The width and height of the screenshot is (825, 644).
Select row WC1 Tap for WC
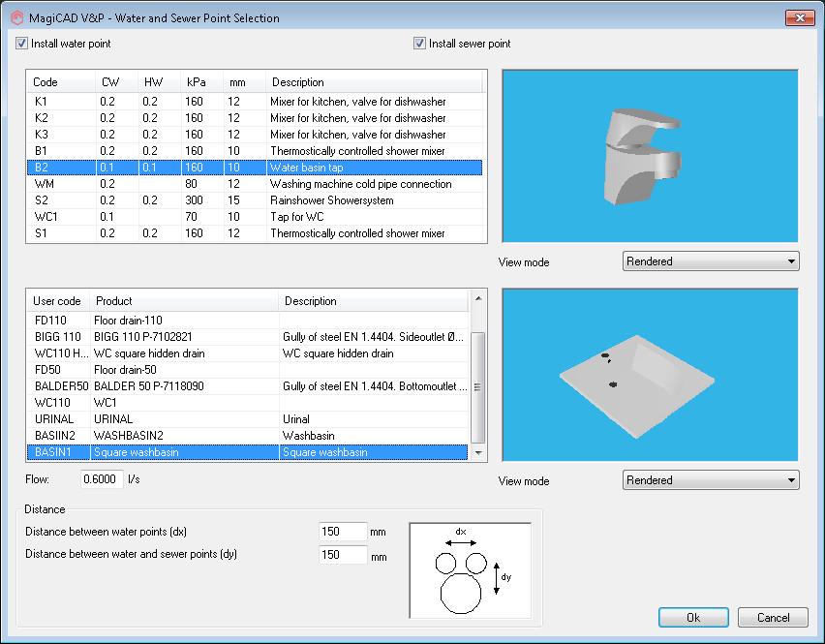[254, 216]
